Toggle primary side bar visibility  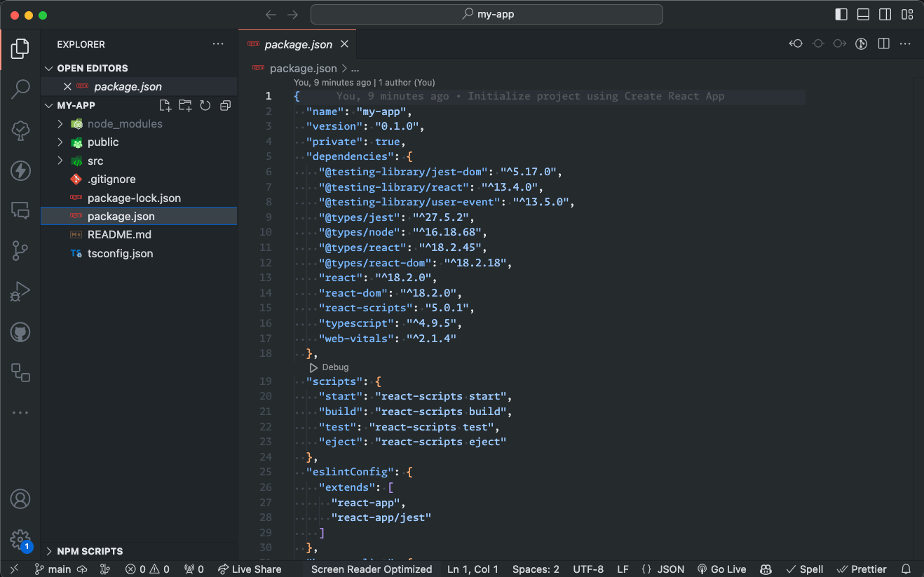pyautogui.click(x=841, y=14)
